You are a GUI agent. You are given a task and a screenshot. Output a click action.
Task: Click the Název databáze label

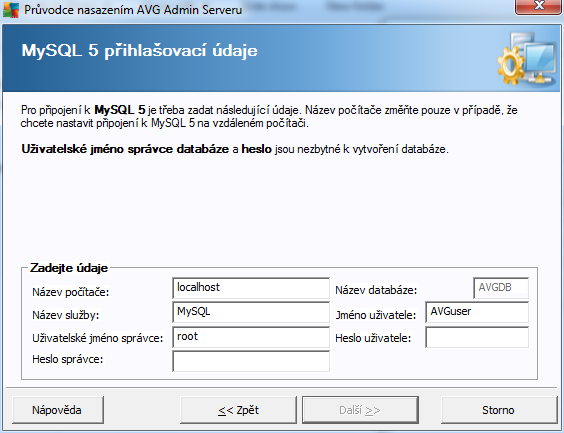click(x=376, y=290)
